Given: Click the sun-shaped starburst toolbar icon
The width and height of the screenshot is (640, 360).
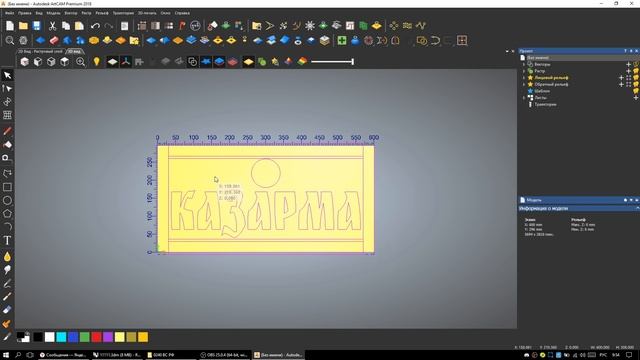Looking at the screenshot, I should [x=310, y=26].
